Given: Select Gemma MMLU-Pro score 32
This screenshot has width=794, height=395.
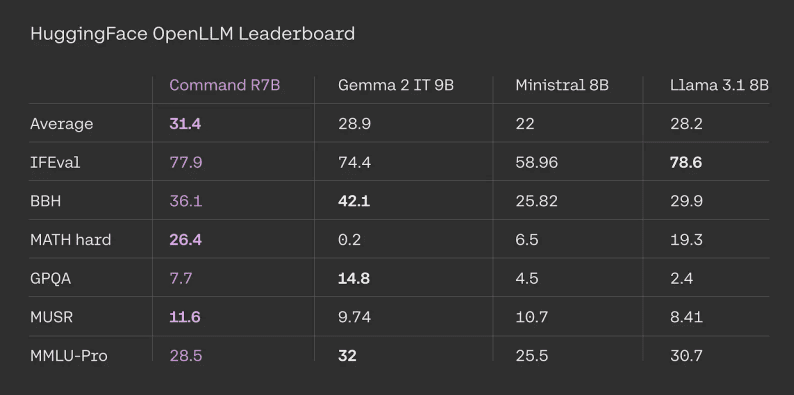Looking at the screenshot, I should click(x=347, y=356).
